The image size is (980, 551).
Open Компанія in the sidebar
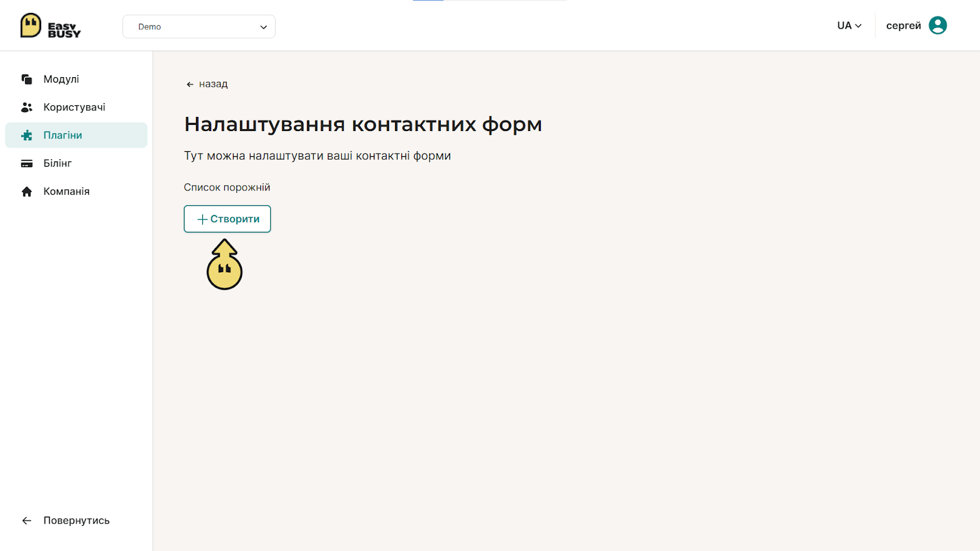pos(77,192)
